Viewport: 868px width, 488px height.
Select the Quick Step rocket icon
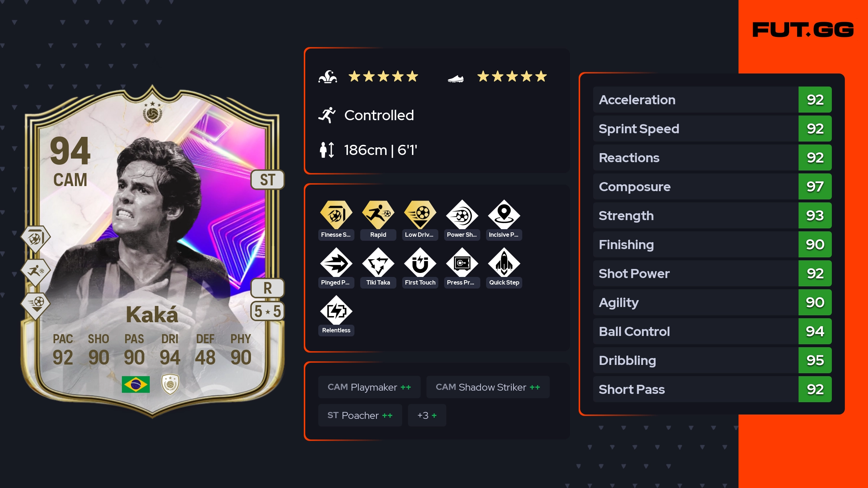coord(504,262)
